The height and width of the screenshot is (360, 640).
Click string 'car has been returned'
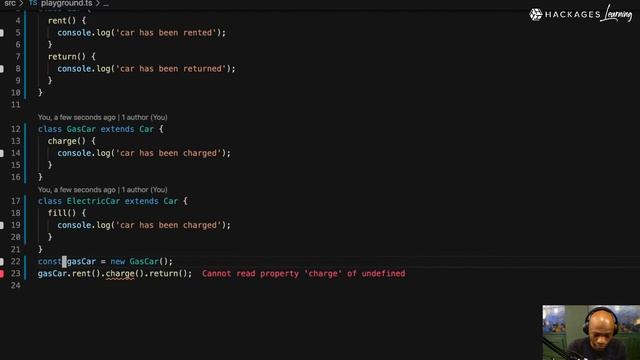pyautogui.click(x=170, y=69)
